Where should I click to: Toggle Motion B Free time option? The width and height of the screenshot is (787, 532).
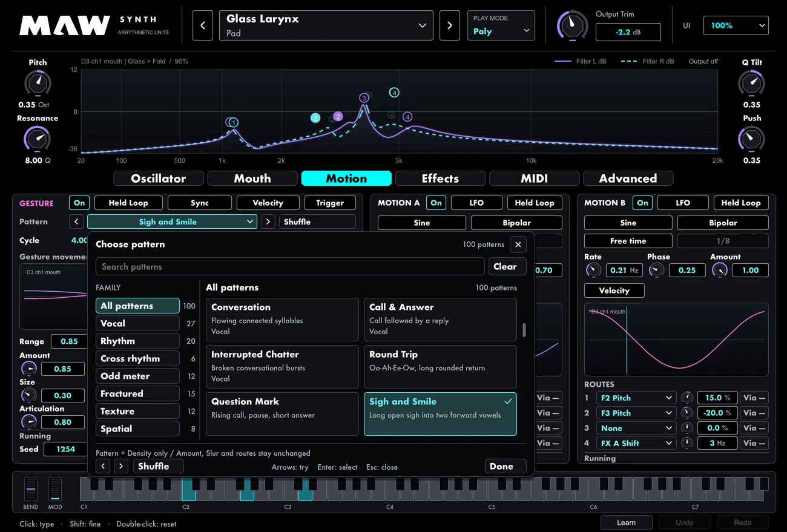628,240
